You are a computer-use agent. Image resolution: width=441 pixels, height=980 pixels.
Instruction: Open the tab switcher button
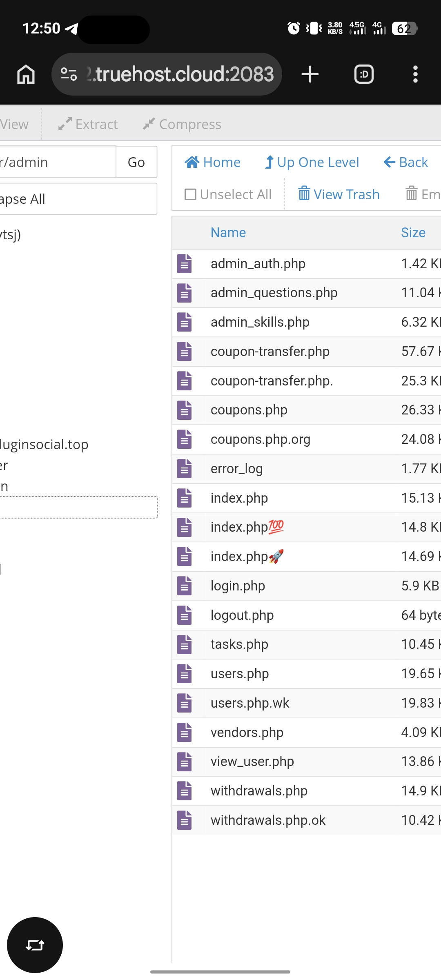pyautogui.click(x=364, y=74)
